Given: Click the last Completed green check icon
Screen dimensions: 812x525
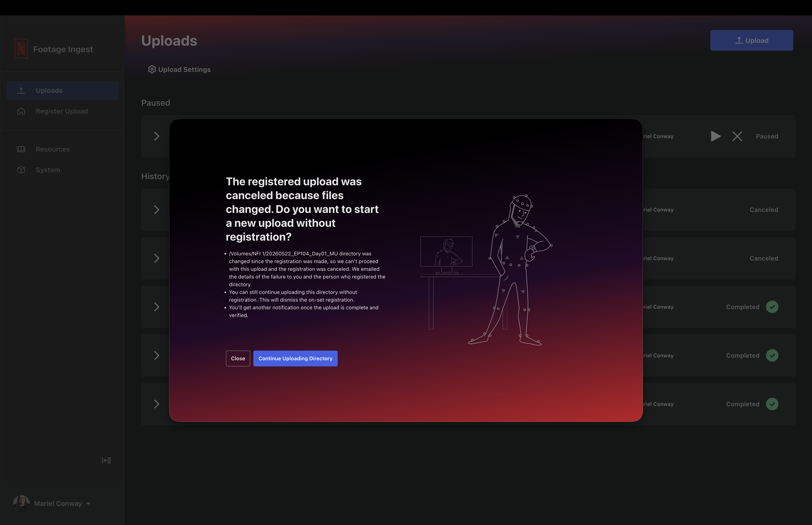Looking at the screenshot, I should [x=772, y=404].
